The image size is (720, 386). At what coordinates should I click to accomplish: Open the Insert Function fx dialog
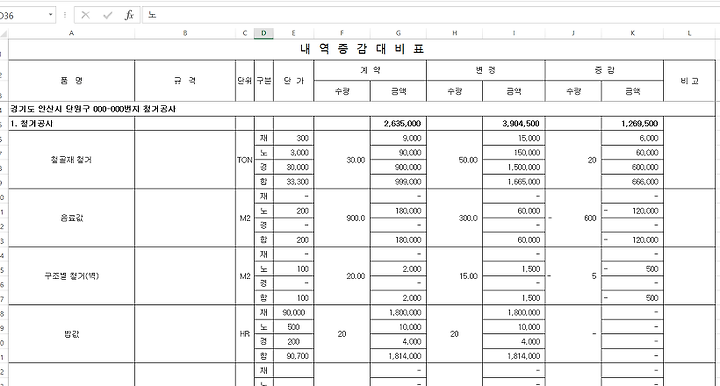pyautogui.click(x=129, y=15)
